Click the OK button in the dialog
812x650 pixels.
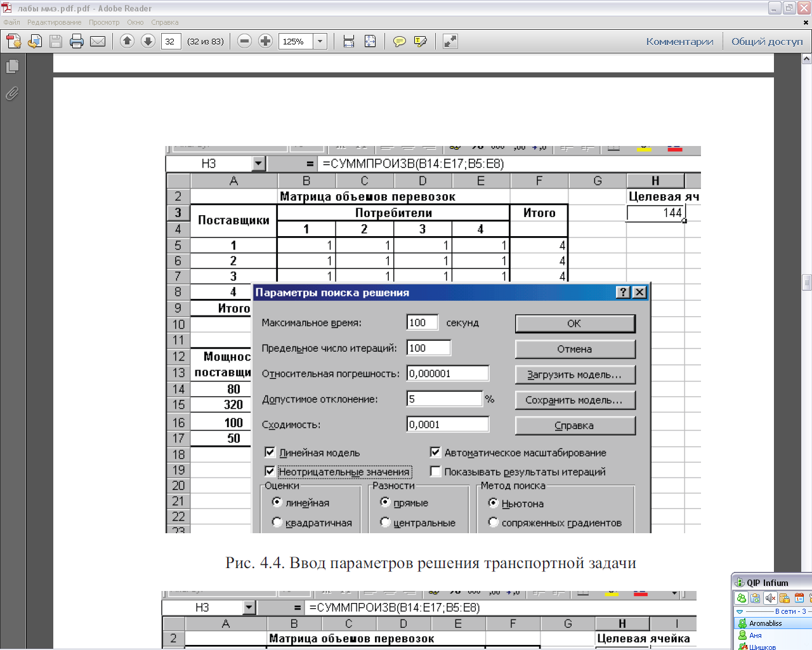575,323
